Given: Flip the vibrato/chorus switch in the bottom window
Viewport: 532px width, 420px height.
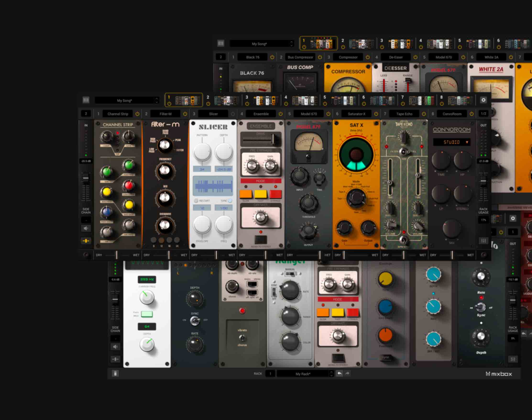Looking at the screenshot, I should pyautogui.click(x=242, y=338).
